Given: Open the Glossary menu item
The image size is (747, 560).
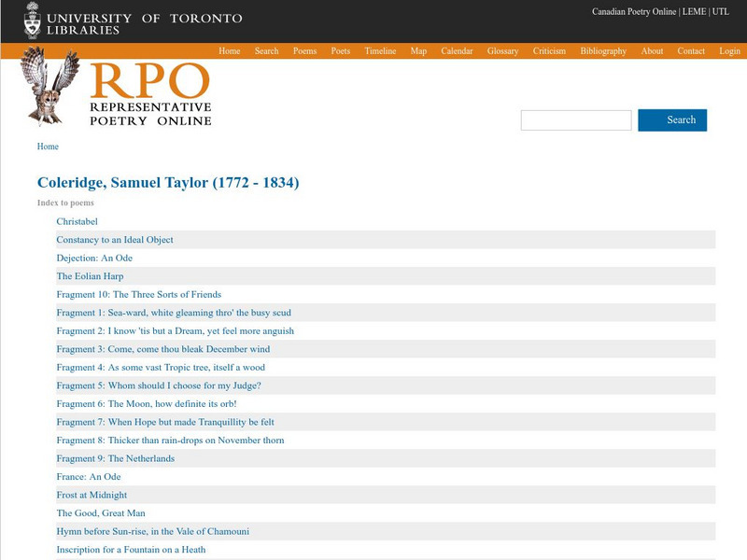Looking at the screenshot, I should (x=502, y=51).
